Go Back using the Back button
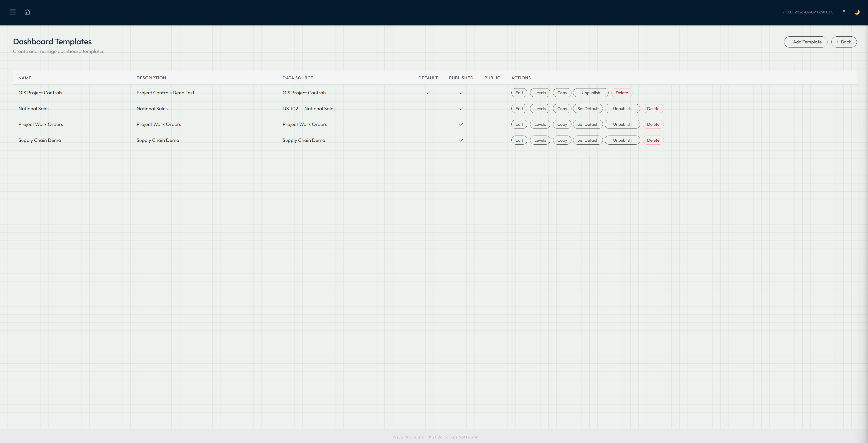Viewport: 868px width, 443px height. (844, 42)
